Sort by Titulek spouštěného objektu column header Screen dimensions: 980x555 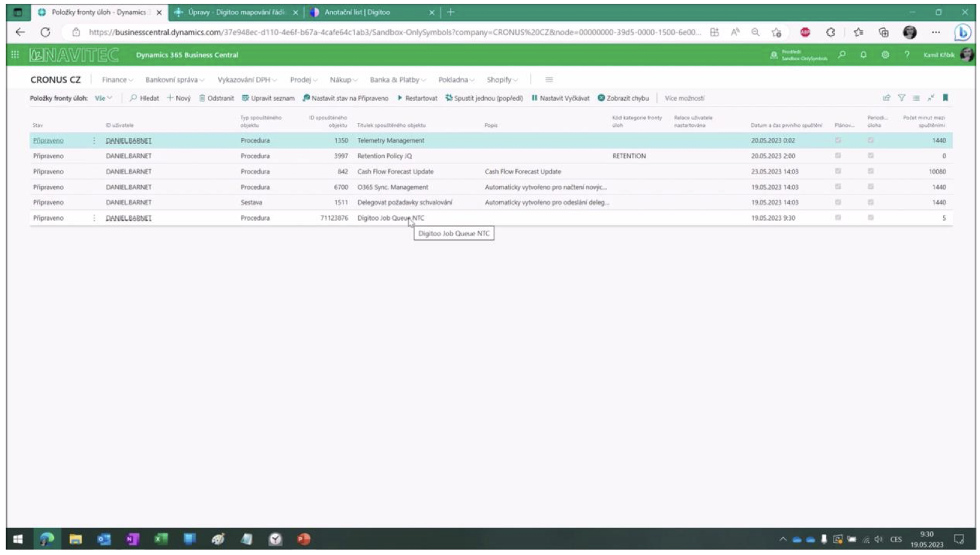pos(392,125)
